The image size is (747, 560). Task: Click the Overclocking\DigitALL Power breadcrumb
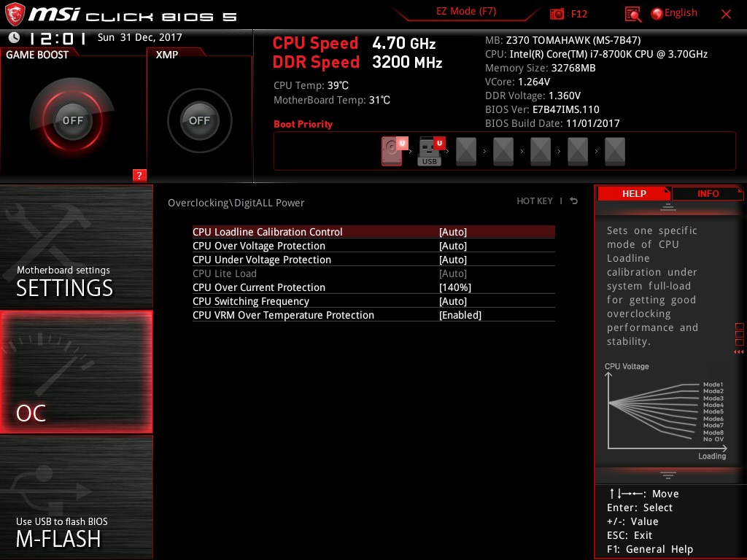(x=236, y=203)
